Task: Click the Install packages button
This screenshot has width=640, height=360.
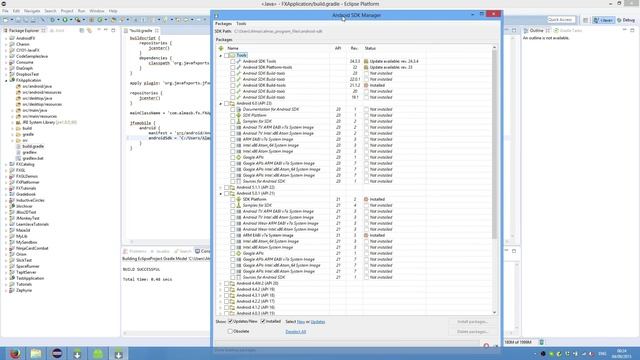Action: [472, 322]
